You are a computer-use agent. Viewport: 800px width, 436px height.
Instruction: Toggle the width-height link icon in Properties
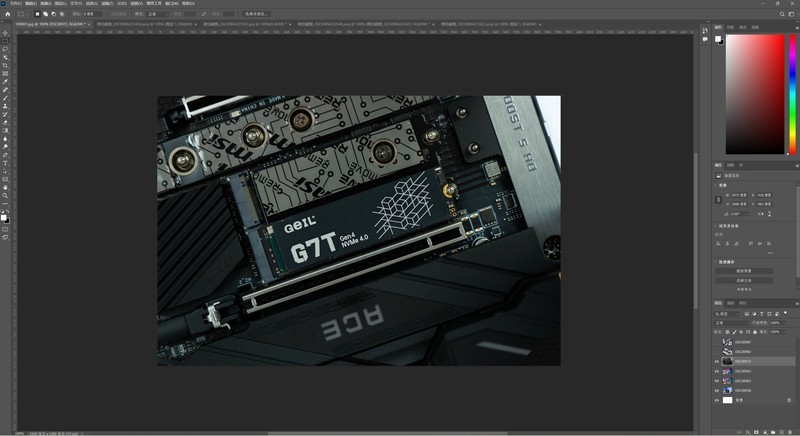pos(719,199)
